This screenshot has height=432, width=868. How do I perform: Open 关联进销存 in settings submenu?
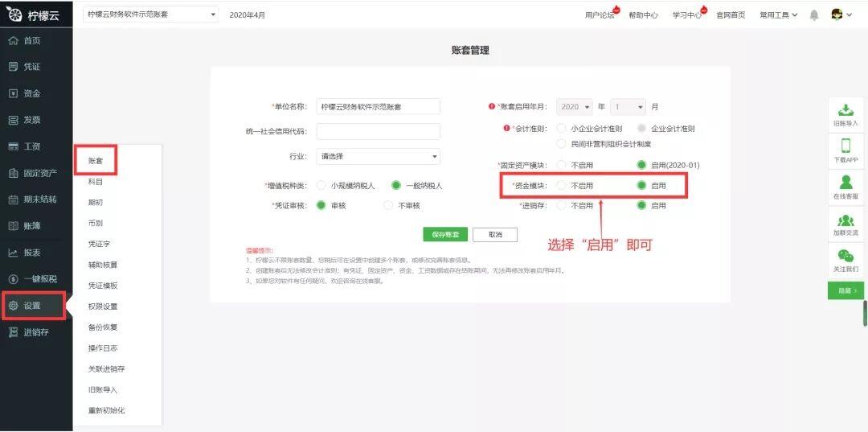(x=106, y=369)
